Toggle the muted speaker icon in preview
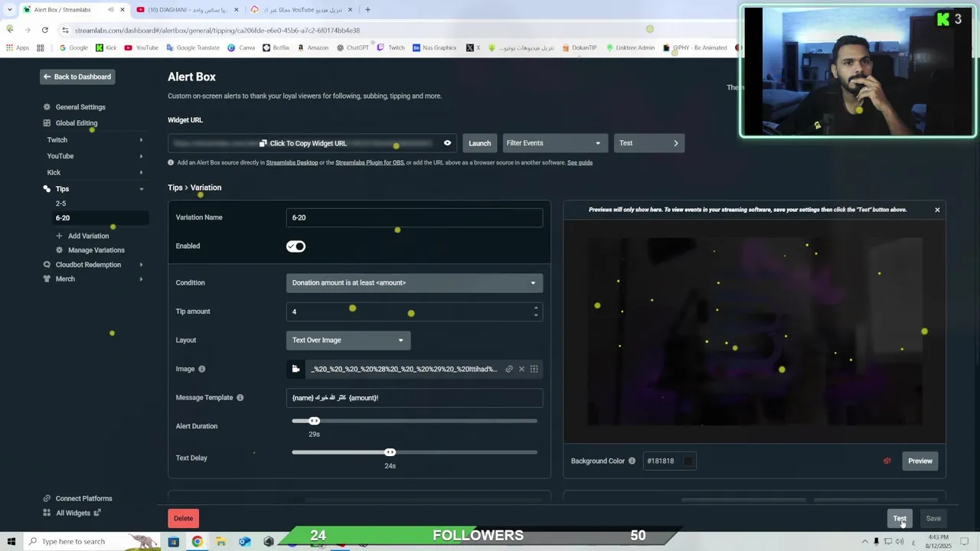 (887, 461)
